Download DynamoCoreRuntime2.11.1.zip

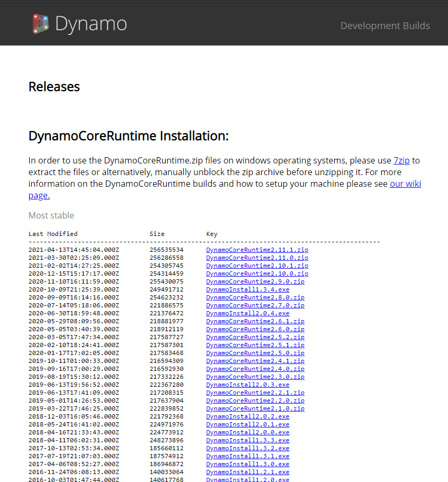(257, 250)
